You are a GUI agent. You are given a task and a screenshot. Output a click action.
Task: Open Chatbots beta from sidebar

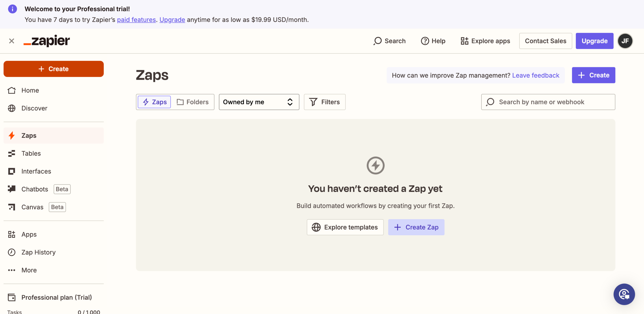point(35,189)
